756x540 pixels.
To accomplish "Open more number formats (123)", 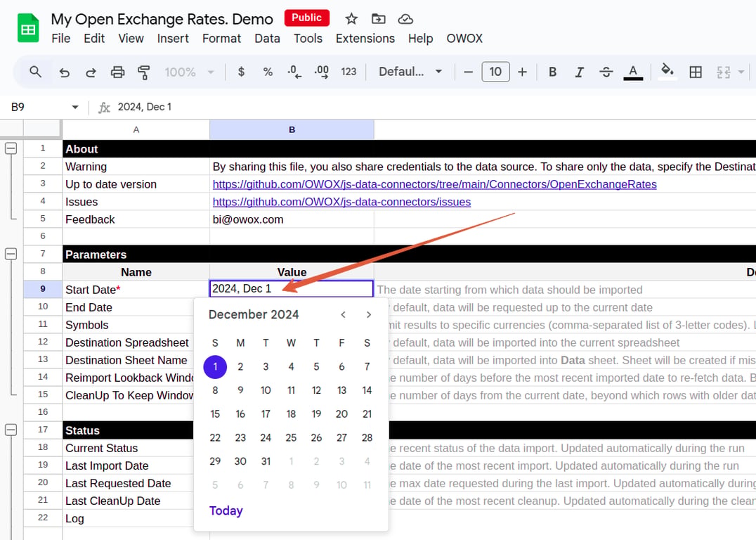I will (348, 72).
